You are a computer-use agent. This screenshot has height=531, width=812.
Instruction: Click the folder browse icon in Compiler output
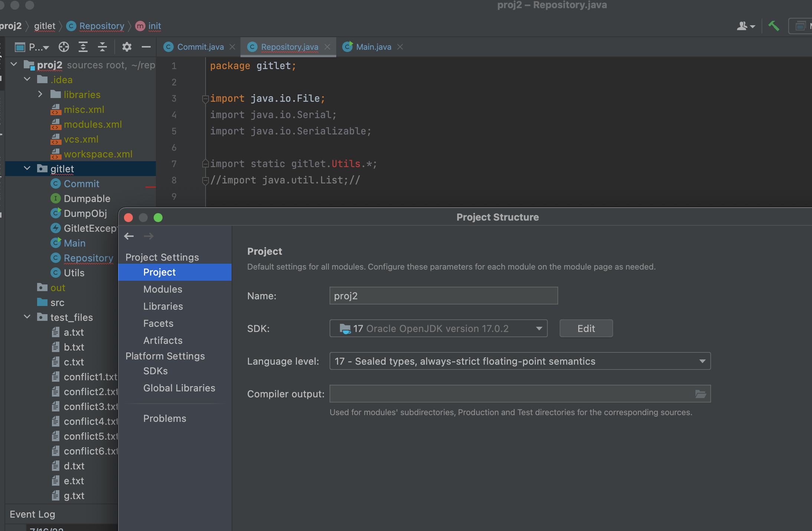coord(700,394)
